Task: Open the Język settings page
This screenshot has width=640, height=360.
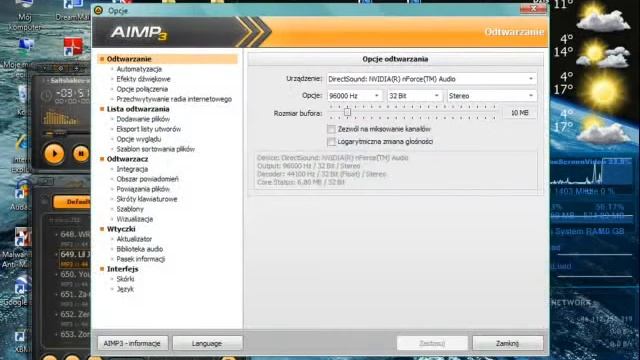Action: pyautogui.click(x=125, y=289)
